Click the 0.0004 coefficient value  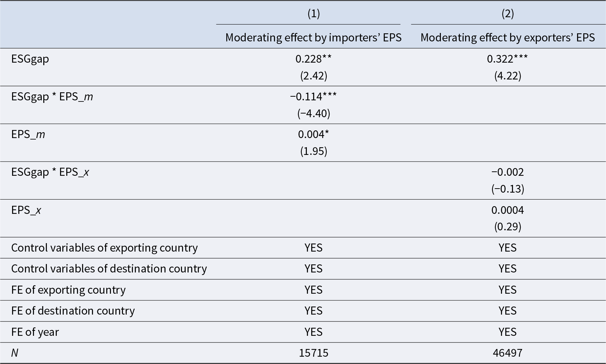click(508, 210)
